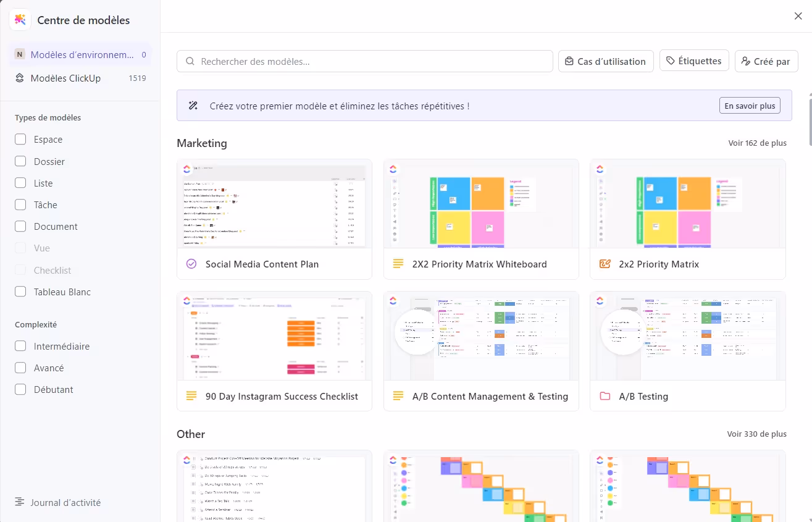Switch to Modèles d'environnement section
The image size is (812, 522).
tap(80, 54)
